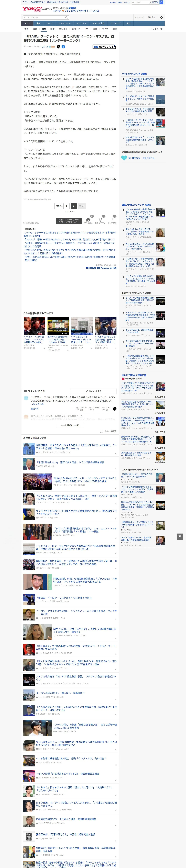Image resolution: width=186 pixels, height=868 pixels.
Task: Click the back-to-top arrow button
Action: coord(180,536)
